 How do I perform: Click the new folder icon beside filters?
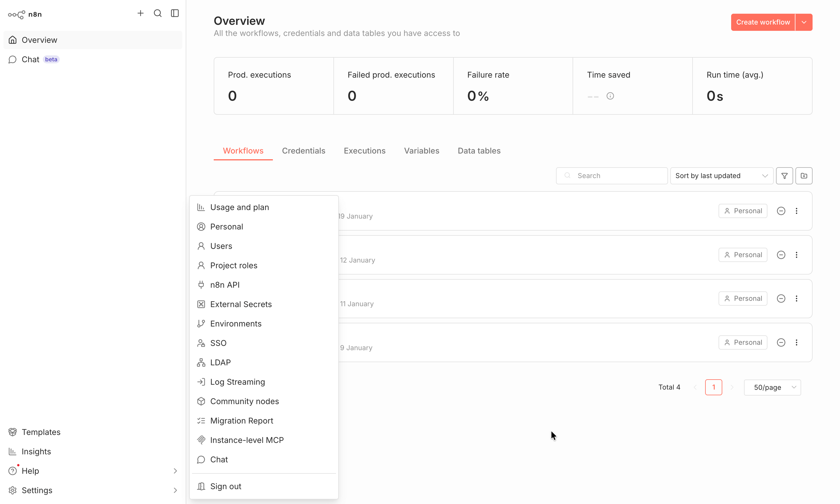[x=804, y=176]
